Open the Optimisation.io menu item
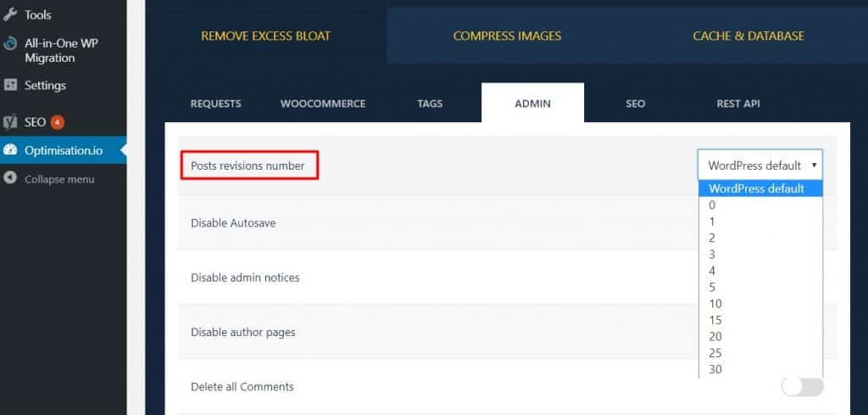 click(x=63, y=150)
